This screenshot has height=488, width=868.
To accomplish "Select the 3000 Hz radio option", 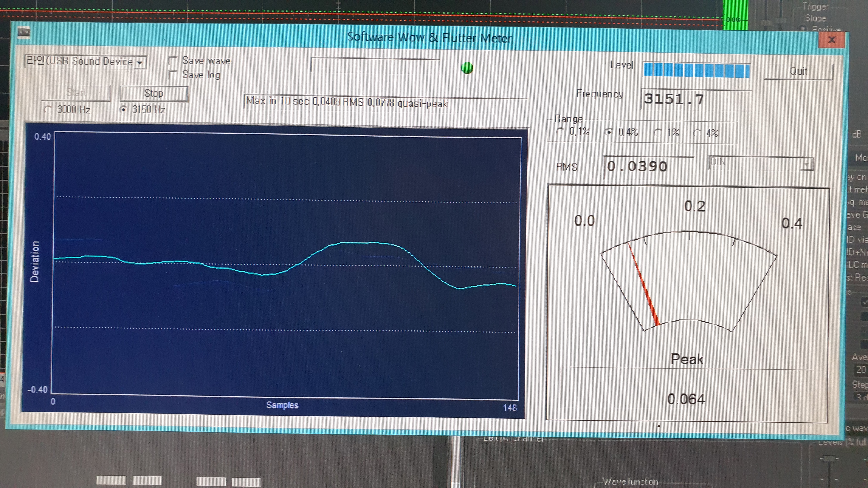I will [x=48, y=110].
